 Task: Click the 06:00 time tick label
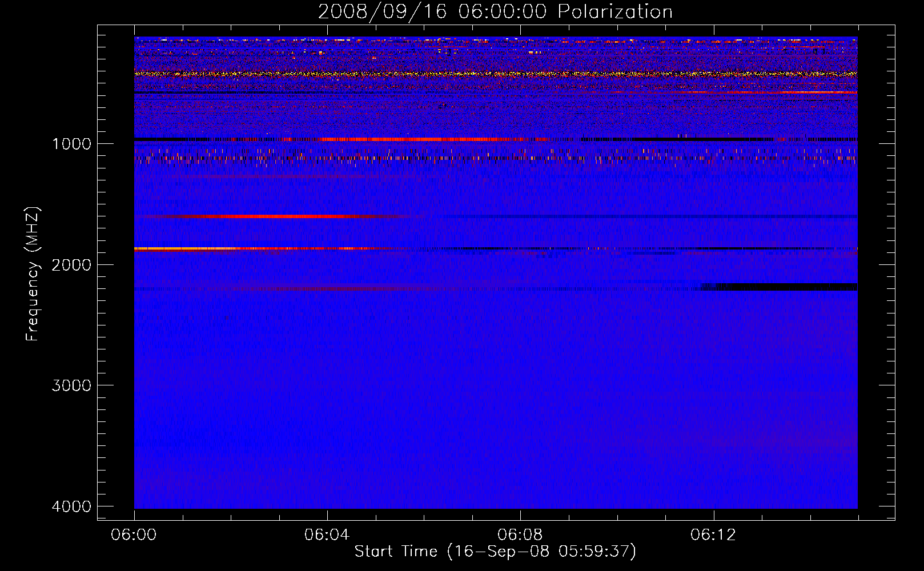pos(134,535)
